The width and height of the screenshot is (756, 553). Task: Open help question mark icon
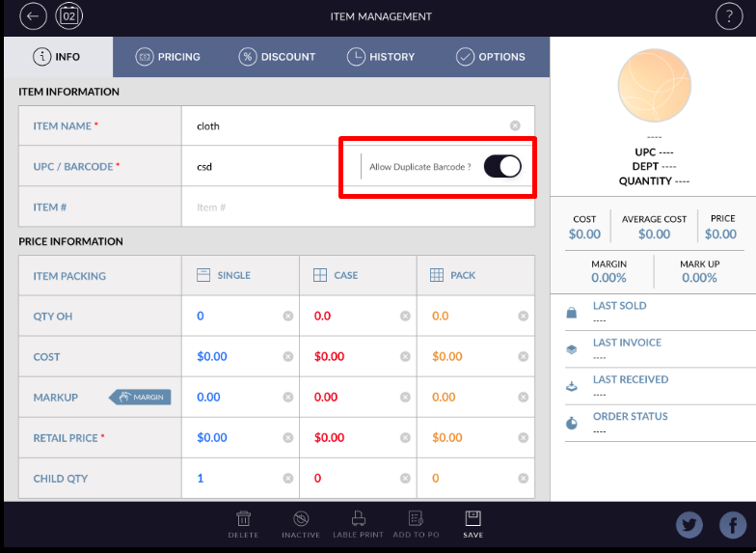click(729, 16)
